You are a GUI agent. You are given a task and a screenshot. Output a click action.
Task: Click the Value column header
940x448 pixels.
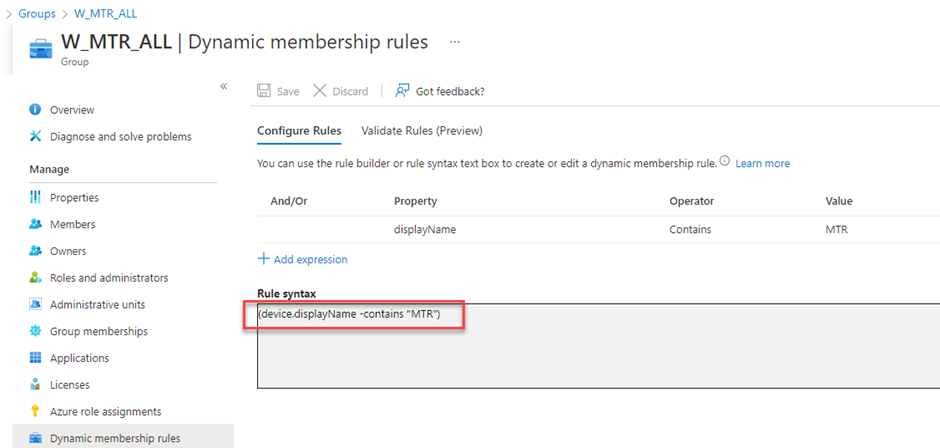tap(839, 201)
